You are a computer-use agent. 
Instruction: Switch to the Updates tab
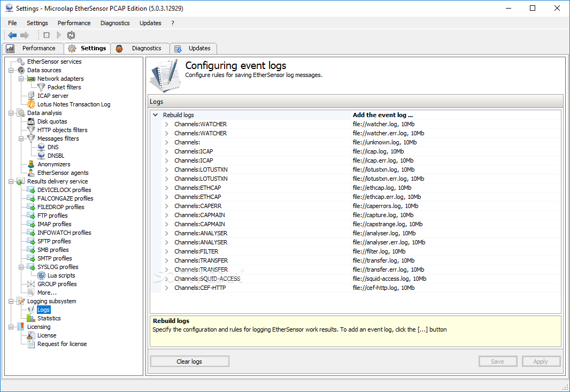[x=194, y=48]
